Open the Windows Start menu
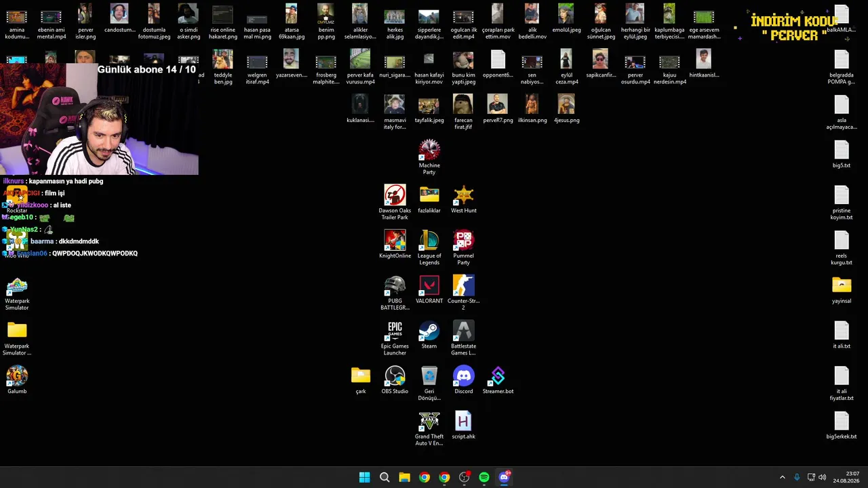Screen dimensions: 868x488 [x=364, y=477]
